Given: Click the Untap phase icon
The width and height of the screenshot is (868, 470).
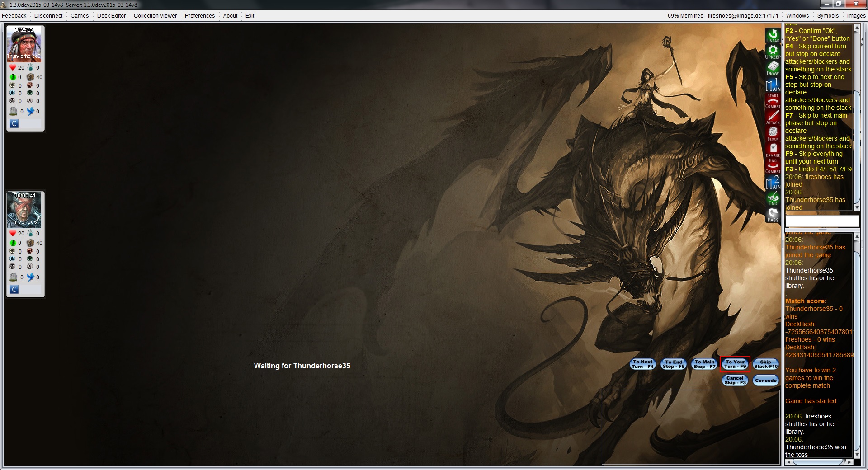Looking at the screenshot, I should point(773,36).
